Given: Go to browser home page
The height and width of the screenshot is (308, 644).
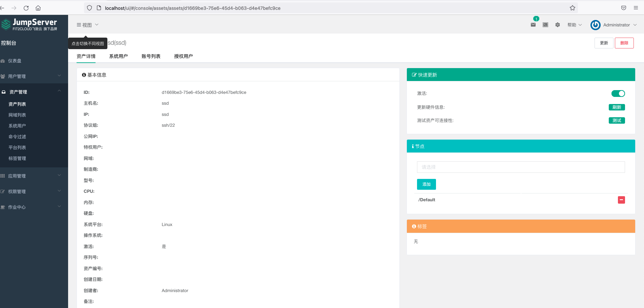Looking at the screenshot, I should pyautogui.click(x=38, y=8).
